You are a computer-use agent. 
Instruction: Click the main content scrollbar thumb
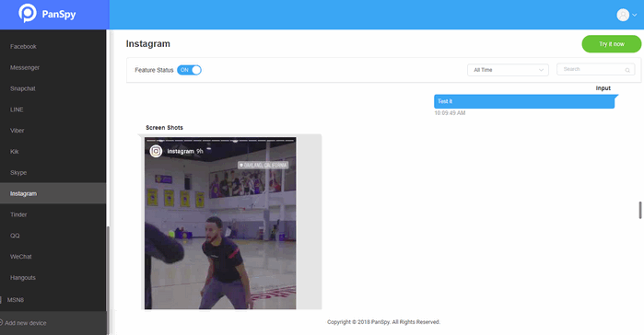(x=640, y=211)
